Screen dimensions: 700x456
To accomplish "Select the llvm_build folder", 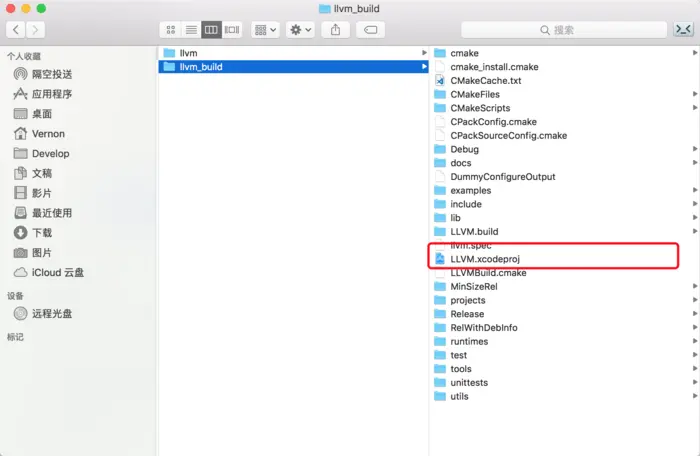I will click(x=293, y=67).
